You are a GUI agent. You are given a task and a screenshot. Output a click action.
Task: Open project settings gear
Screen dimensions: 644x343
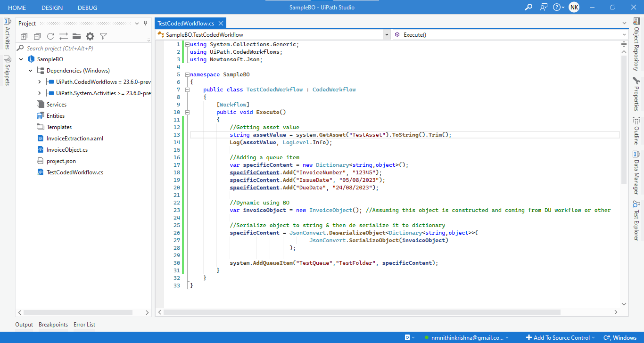[90, 36]
